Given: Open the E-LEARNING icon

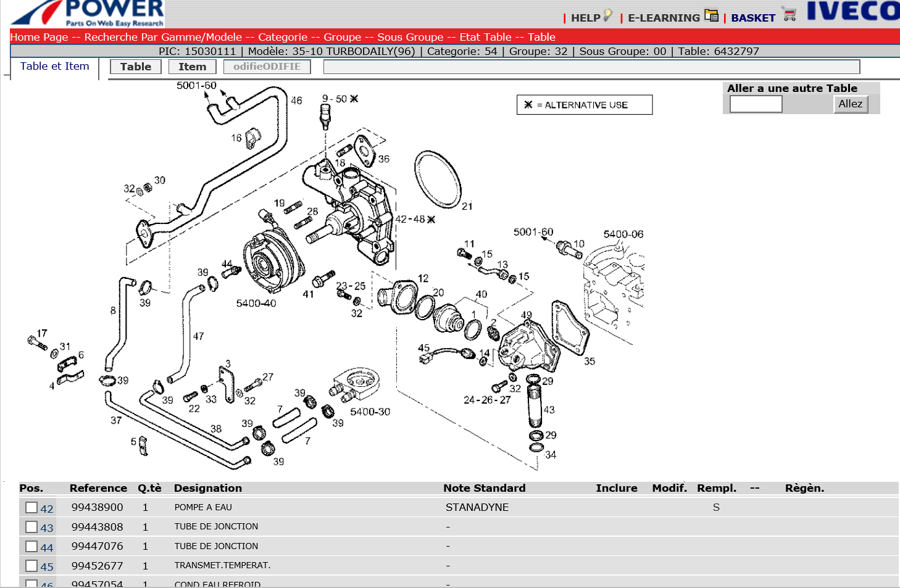Looking at the screenshot, I should click(x=711, y=15).
